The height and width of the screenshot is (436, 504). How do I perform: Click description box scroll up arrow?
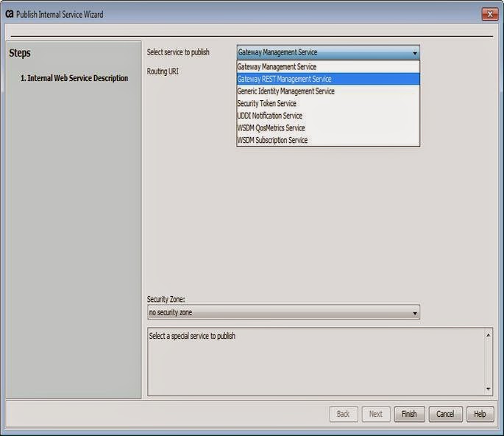[x=488, y=335]
